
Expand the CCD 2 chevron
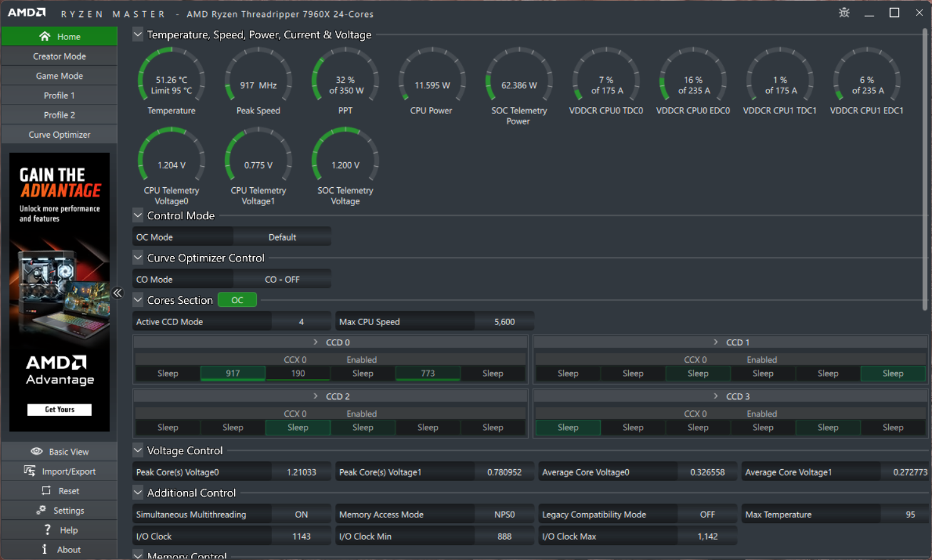pyautogui.click(x=316, y=396)
